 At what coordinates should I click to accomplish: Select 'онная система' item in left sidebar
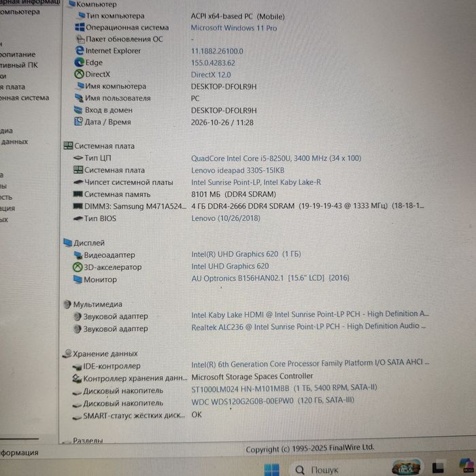[24, 98]
